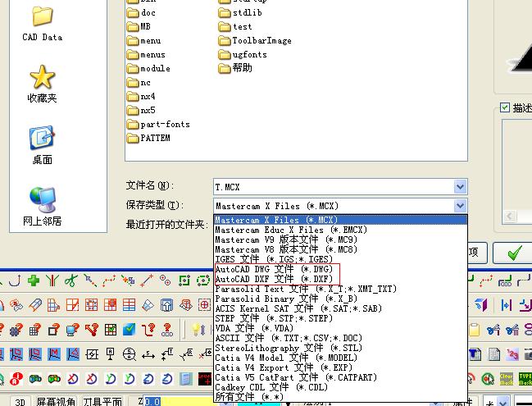Click the blue-lined table grid icon
This screenshot has height=406, width=532.
click(x=129, y=305)
